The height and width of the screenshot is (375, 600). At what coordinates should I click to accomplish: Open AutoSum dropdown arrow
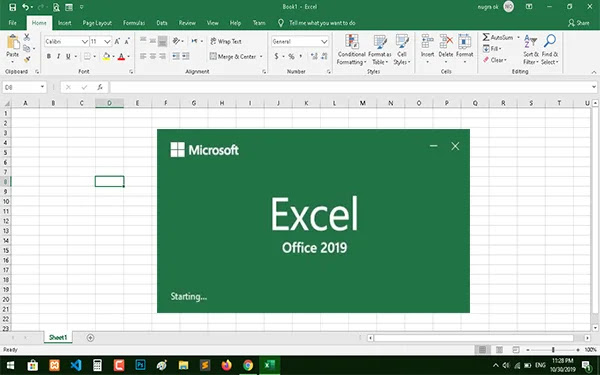518,38
